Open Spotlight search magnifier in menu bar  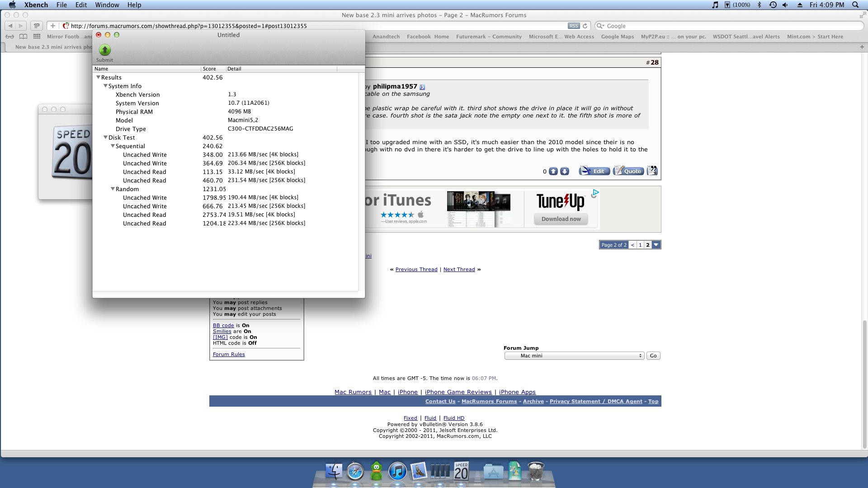coord(855,5)
